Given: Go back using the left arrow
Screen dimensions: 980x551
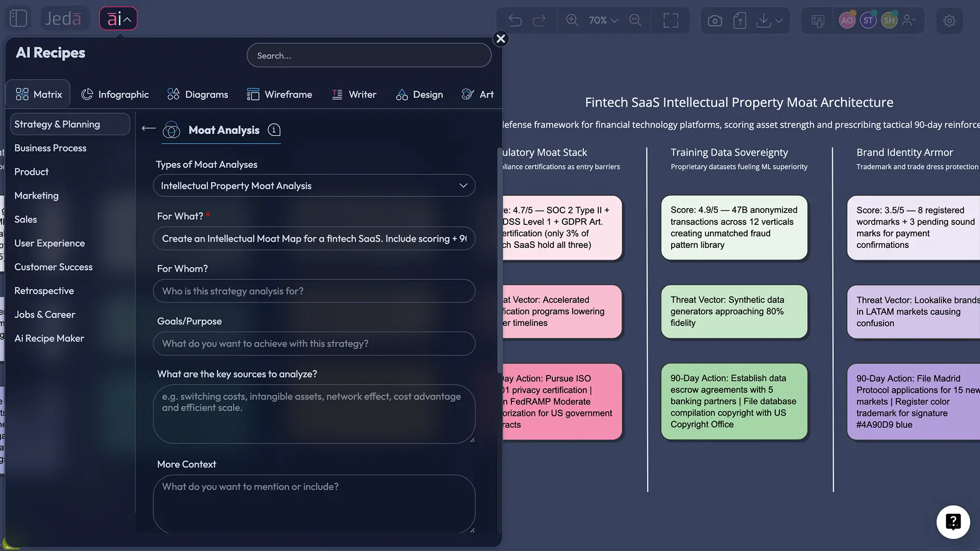Looking at the screenshot, I should click(x=149, y=129).
